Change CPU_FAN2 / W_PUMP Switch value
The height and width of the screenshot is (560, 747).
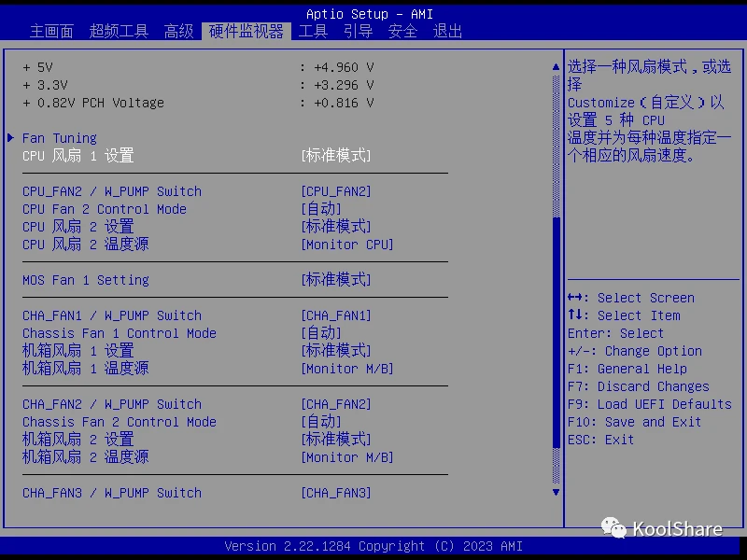point(336,191)
